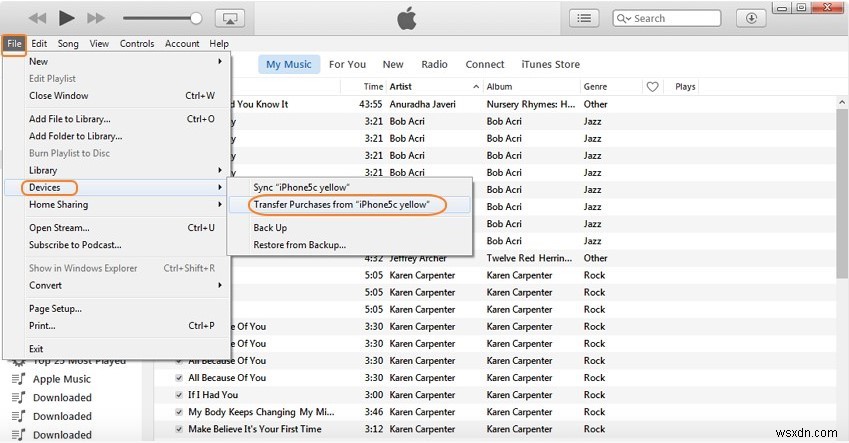Select the Apple Music playlist
Image resolution: width=849 pixels, height=443 pixels.
click(x=62, y=379)
